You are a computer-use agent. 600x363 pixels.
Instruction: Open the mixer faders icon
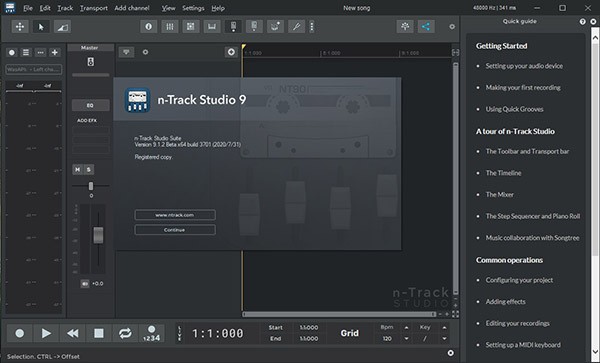pyautogui.click(x=170, y=26)
